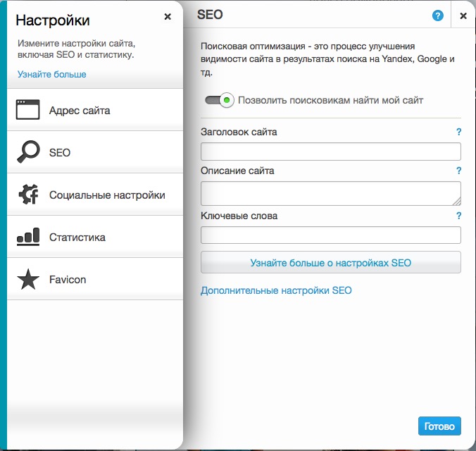Toggle Позволить поисковикам найти мой сайт switch
The image size is (476, 451).
(219, 101)
